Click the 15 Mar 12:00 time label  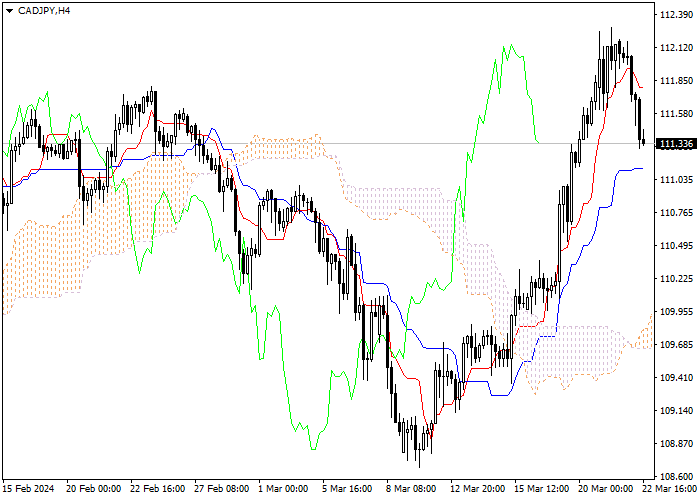[x=542, y=489]
